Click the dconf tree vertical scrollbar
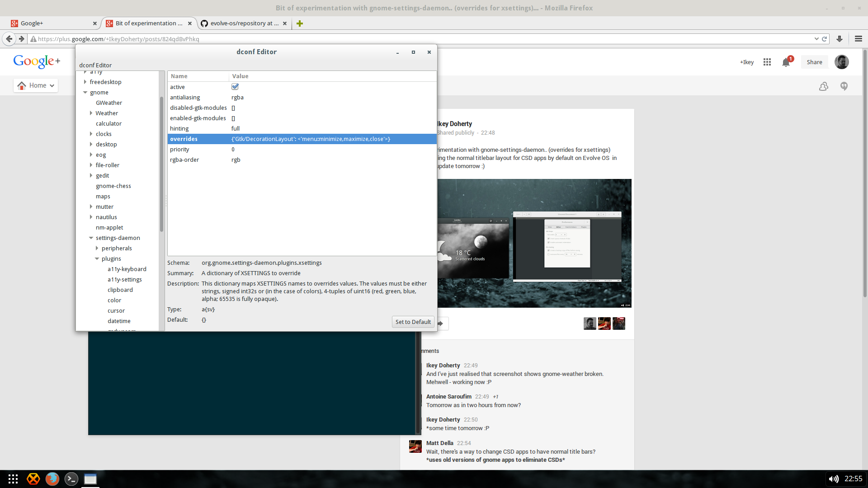868x488 pixels. point(161,164)
